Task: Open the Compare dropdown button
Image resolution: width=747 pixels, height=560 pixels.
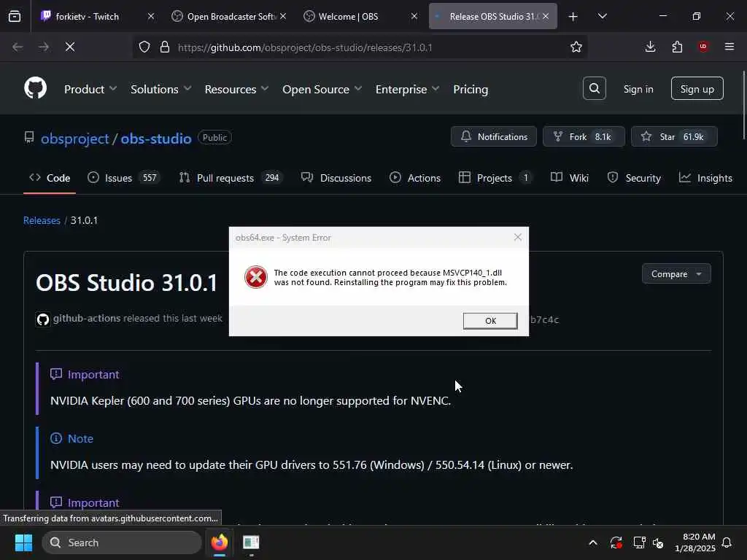Action: click(x=676, y=274)
